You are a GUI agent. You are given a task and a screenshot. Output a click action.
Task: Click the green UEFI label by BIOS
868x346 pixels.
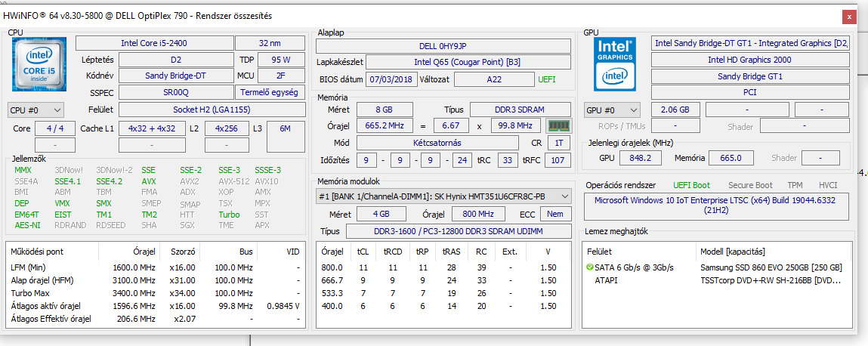point(547,79)
